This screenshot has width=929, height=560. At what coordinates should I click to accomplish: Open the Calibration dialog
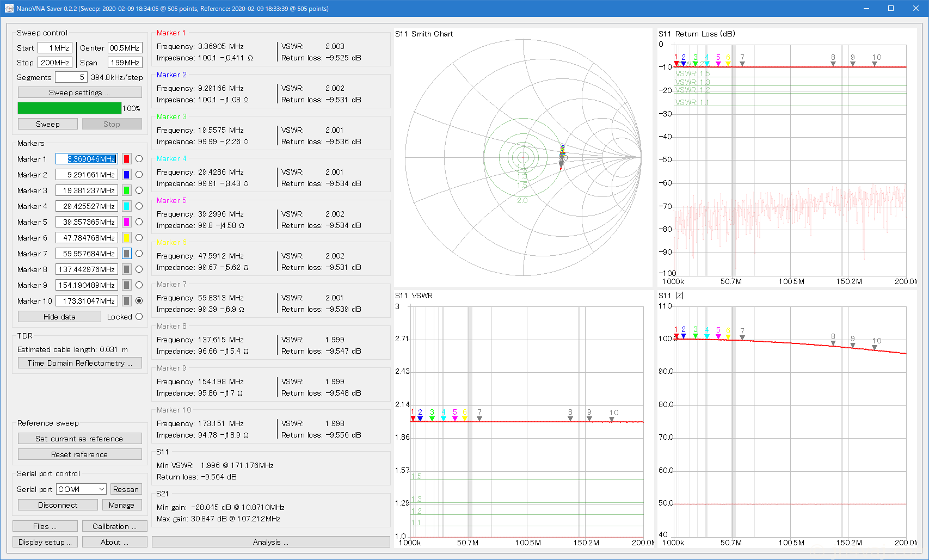115,526
